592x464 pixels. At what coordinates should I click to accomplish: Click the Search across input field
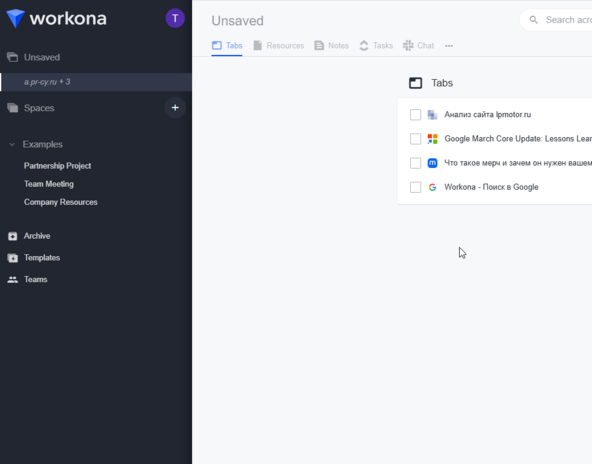[556, 20]
